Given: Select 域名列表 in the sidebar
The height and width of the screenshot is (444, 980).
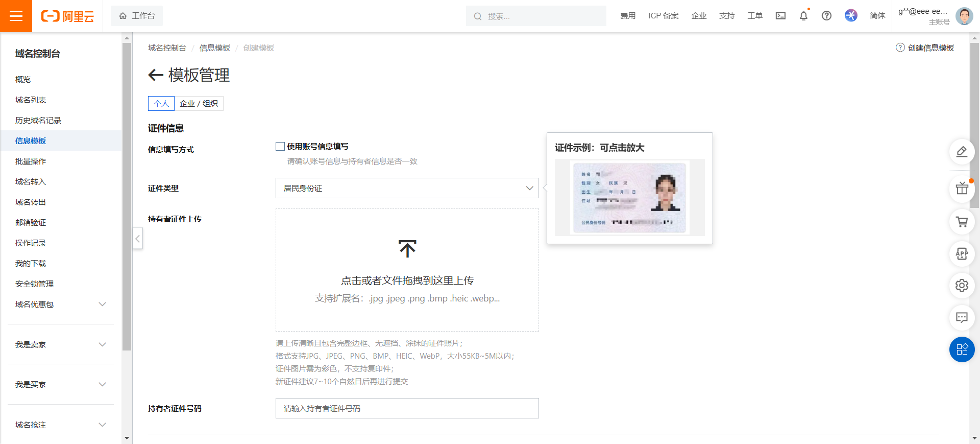Looking at the screenshot, I should pos(31,100).
